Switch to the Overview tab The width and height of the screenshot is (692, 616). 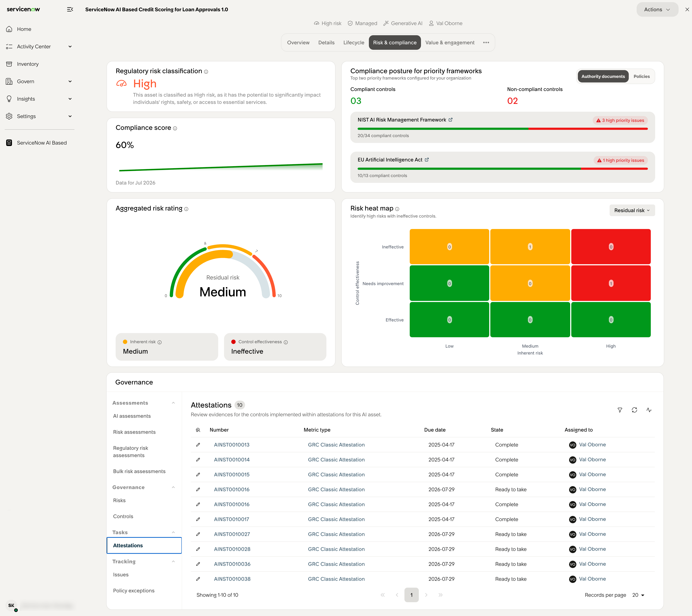(298, 43)
